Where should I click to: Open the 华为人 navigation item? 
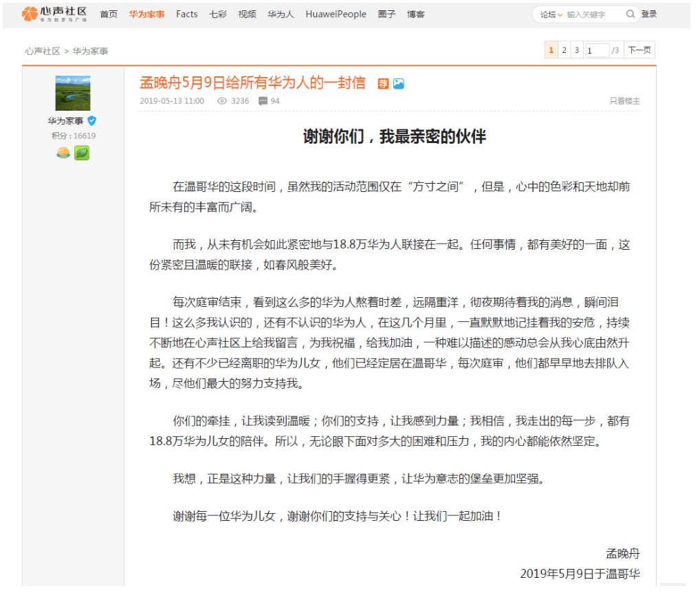[x=281, y=14]
